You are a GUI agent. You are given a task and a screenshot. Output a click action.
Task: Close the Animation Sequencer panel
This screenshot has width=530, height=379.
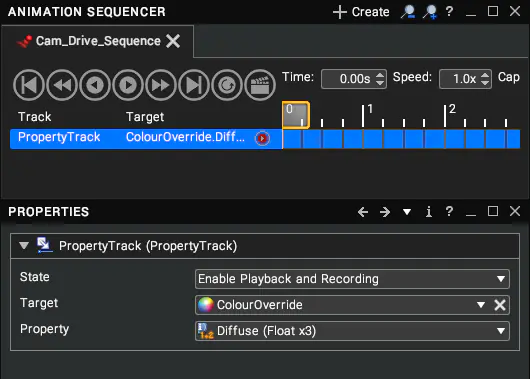point(515,11)
